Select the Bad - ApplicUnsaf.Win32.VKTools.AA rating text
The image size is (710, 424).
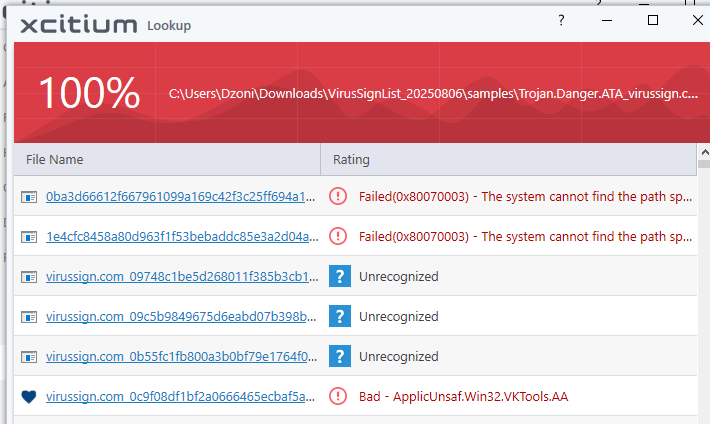(463, 396)
